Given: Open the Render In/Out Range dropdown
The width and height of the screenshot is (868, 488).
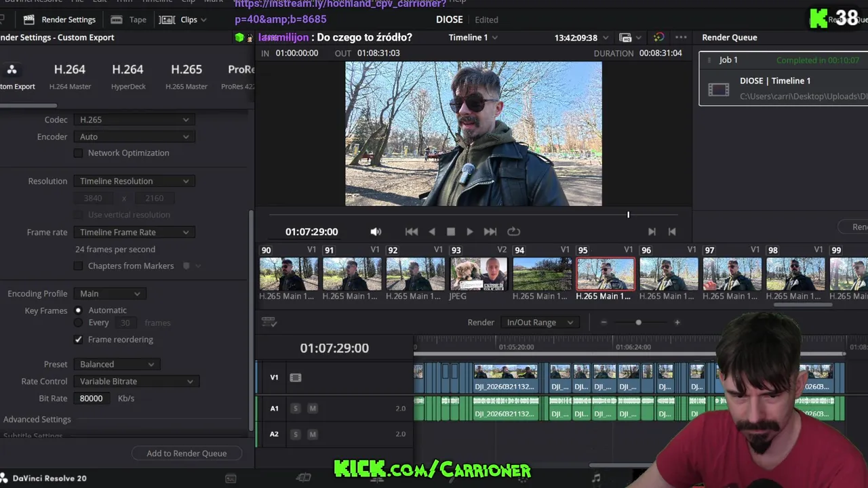Looking at the screenshot, I should 540,323.
